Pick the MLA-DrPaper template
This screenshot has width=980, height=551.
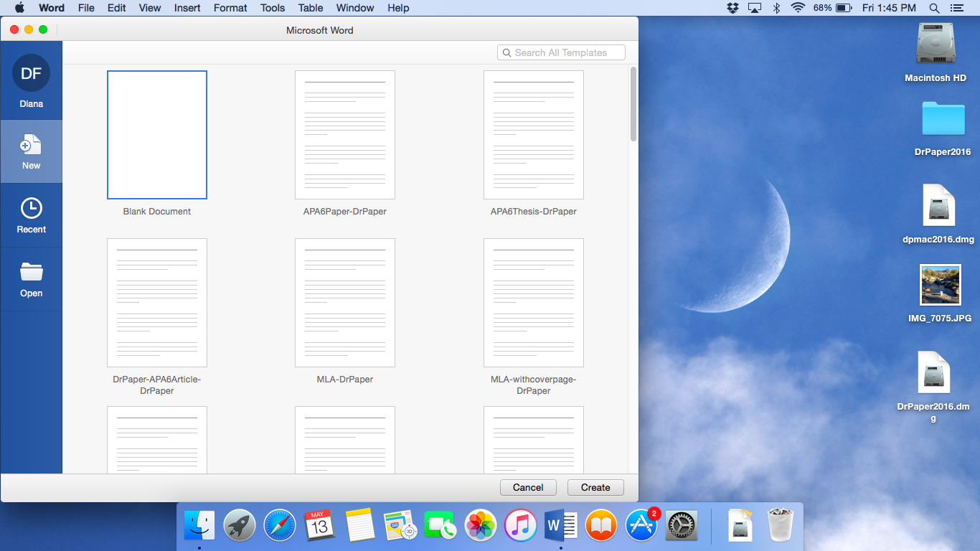pos(345,303)
